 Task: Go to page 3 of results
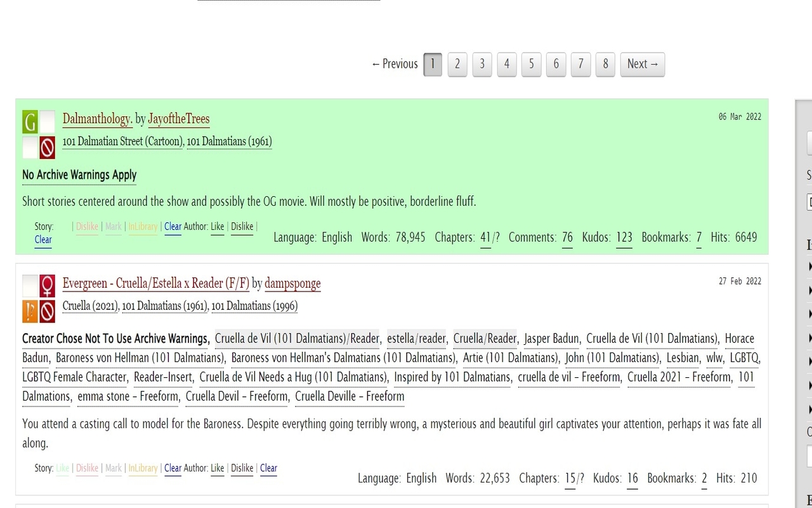[482, 64]
